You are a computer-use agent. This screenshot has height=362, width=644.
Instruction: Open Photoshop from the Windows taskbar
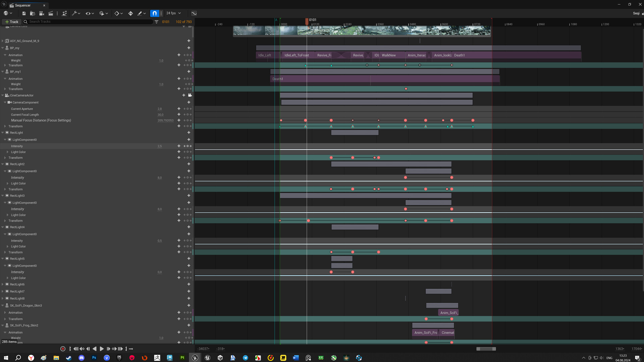coord(94,358)
